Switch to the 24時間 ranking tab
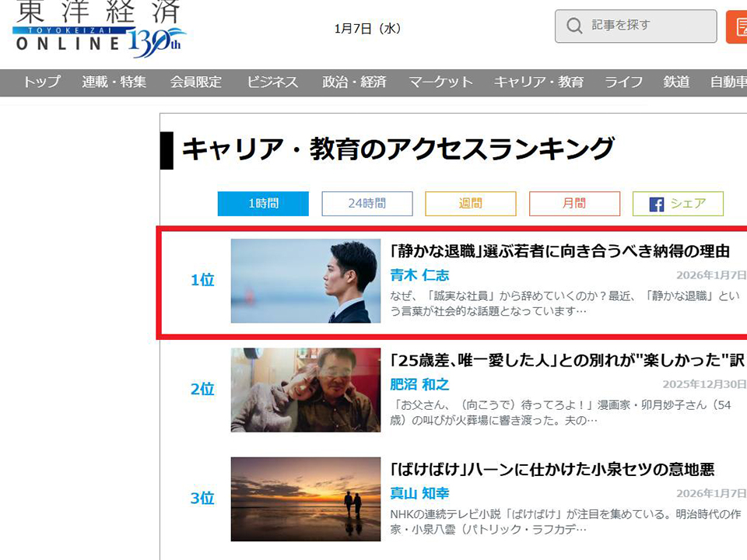747x560 pixels. 366,204
